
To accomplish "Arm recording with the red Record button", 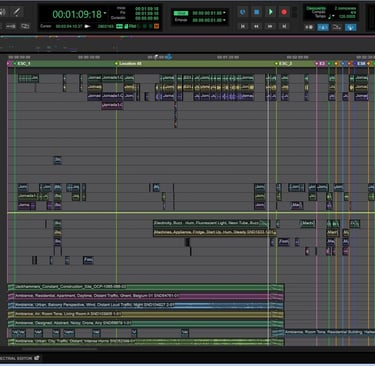I will pyautogui.click(x=284, y=12).
